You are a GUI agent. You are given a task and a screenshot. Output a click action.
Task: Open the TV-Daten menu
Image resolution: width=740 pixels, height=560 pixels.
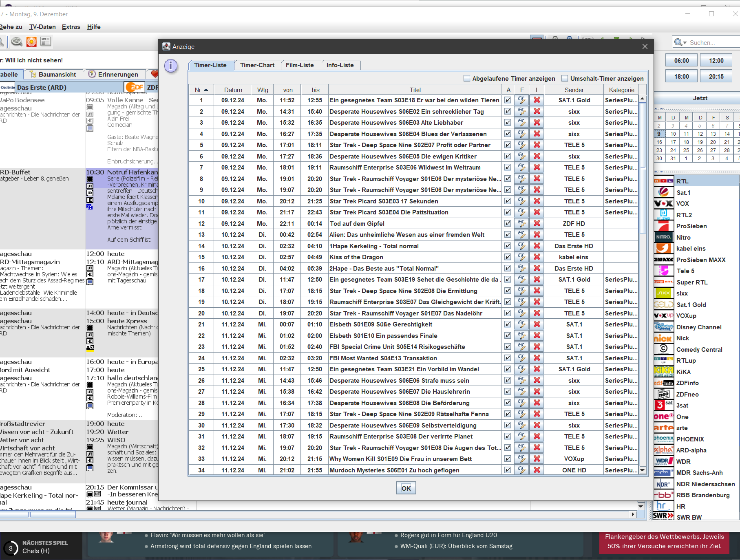42,27
